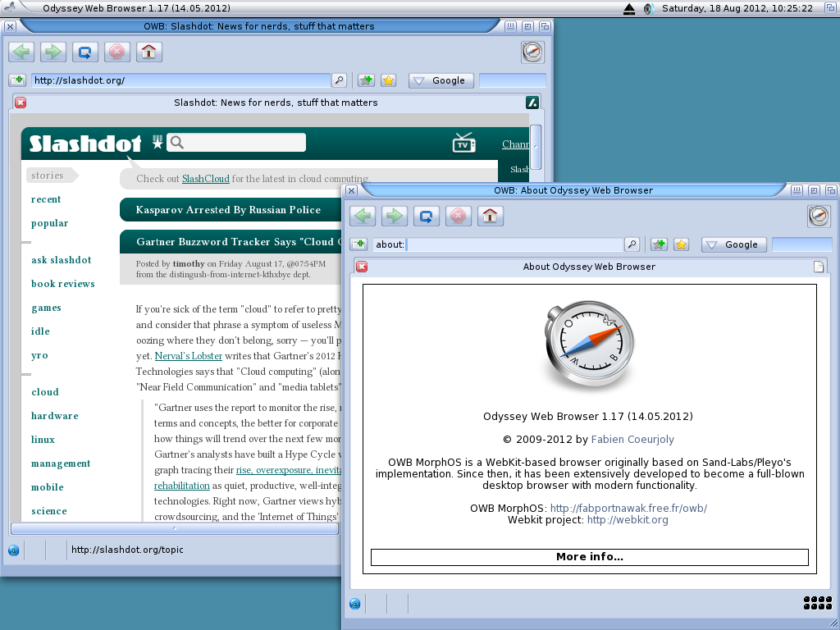The width and height of the screenshot is (840, 630).
Task: Open the Fabien Coeurjoly link
Action: (x=632, y=440)
